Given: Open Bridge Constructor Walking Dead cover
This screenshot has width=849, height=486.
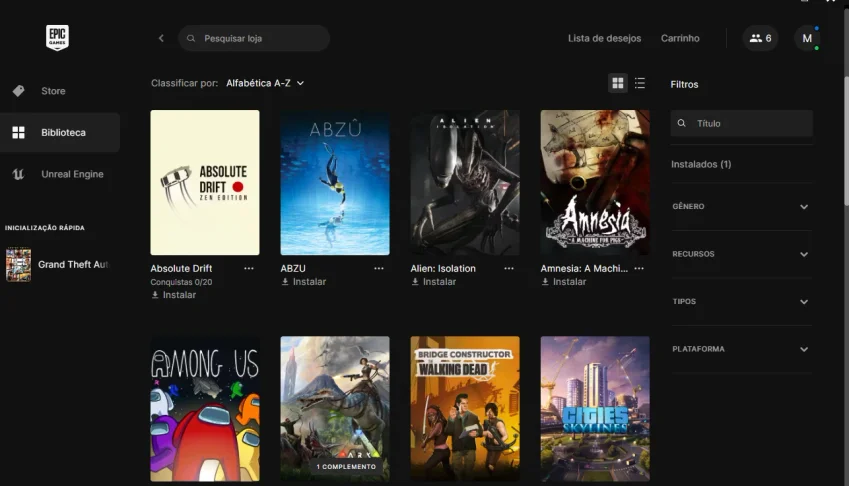Looking at the screenshot, I should click(465, 409).
